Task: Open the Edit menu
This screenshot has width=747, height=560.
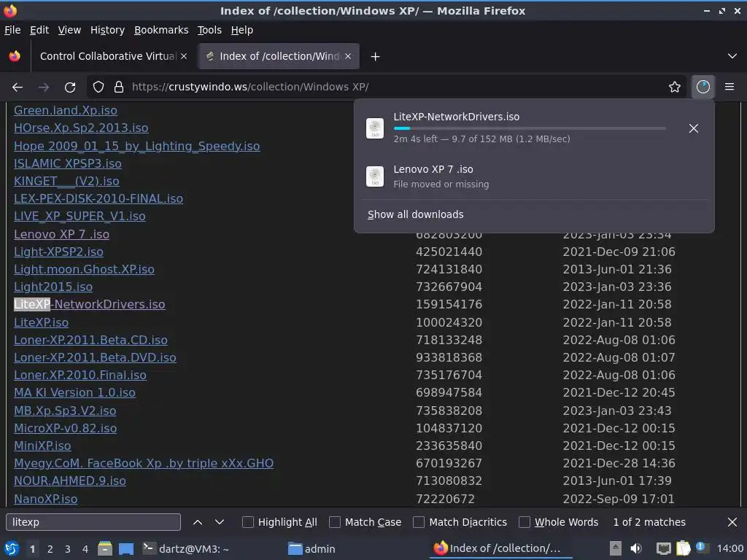Action: click(x=39, y=30)
